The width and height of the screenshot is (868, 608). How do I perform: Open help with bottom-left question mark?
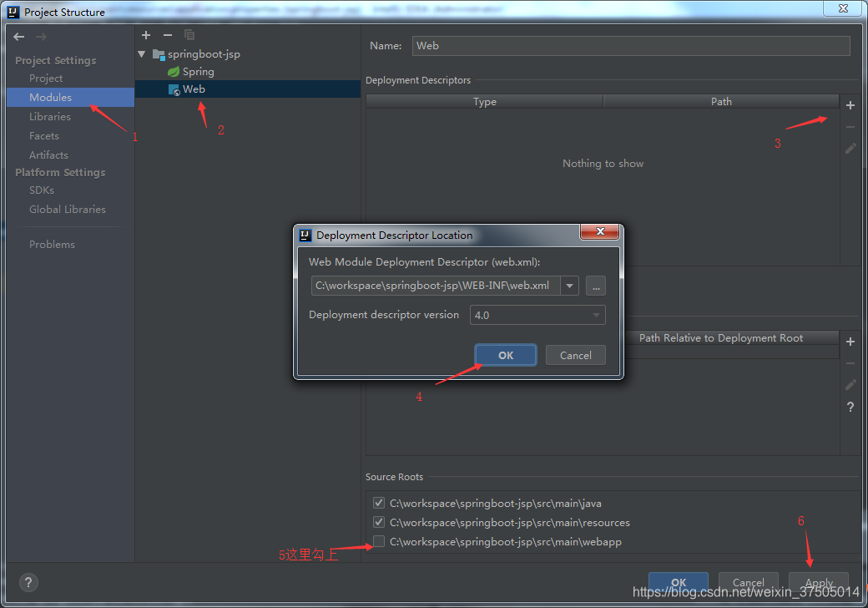tap(28, 582)
